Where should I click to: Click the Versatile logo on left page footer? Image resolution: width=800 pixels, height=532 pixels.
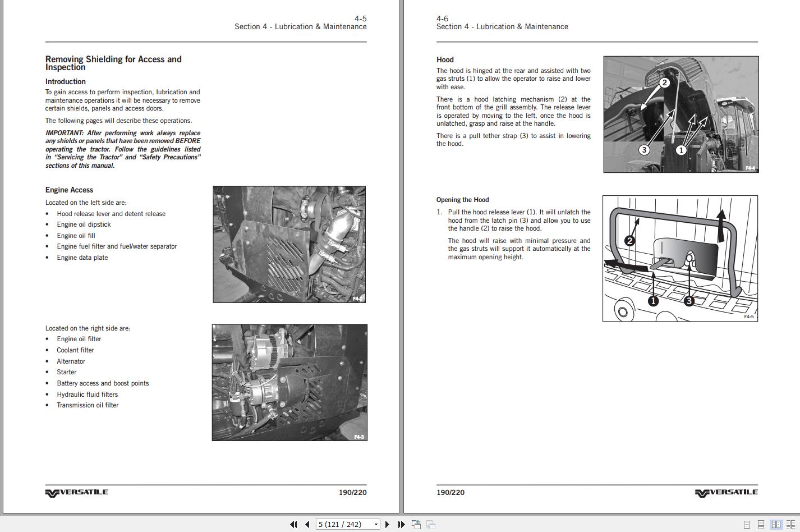click(76, 493)
